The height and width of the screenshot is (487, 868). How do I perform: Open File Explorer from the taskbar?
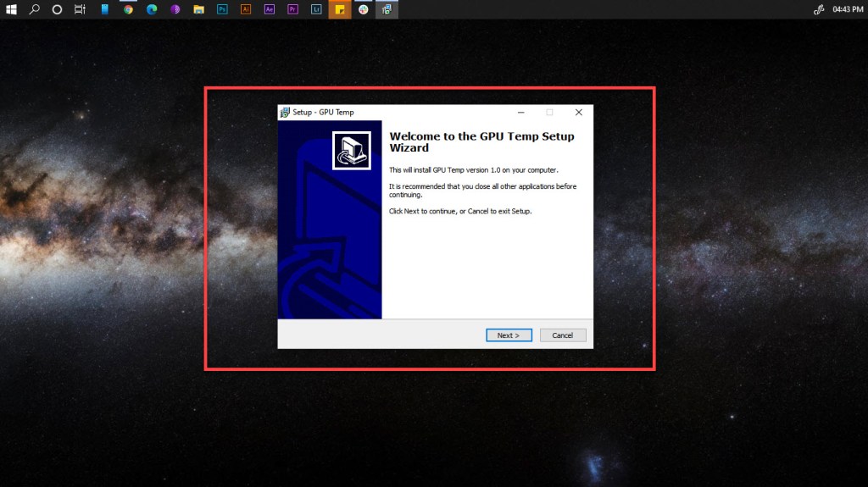point(198,9)
